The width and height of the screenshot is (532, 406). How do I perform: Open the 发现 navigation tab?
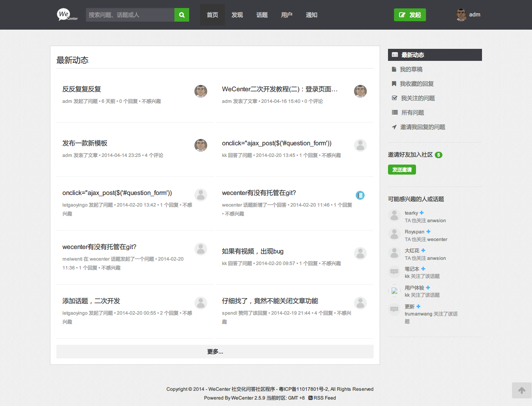pyautogui.click(x=237, y=15)
